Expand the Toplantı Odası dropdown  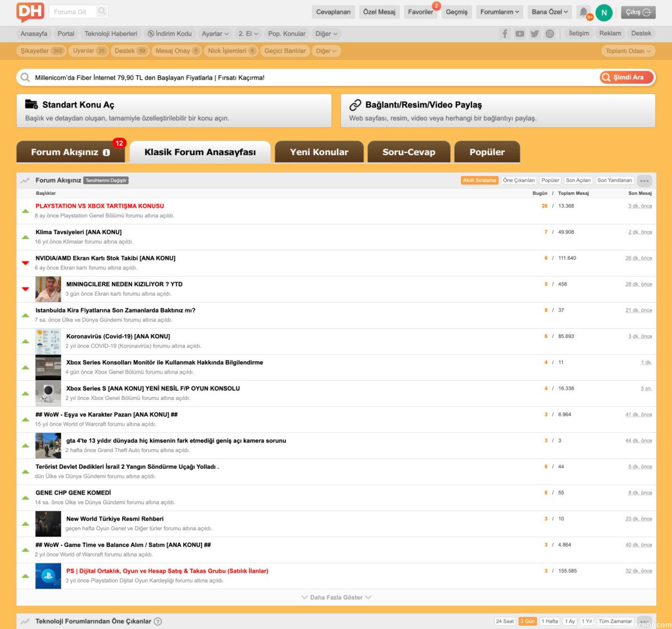coord(628,51)
